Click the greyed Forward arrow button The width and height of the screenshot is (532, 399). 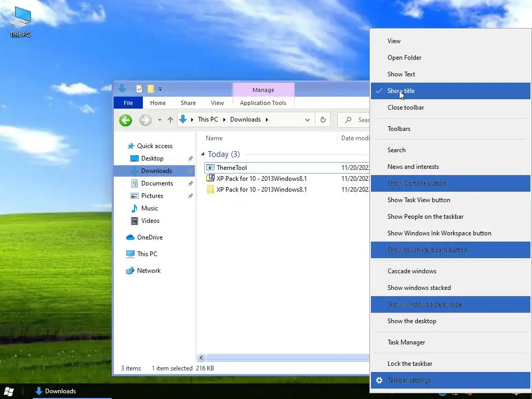tap(145, 120)
